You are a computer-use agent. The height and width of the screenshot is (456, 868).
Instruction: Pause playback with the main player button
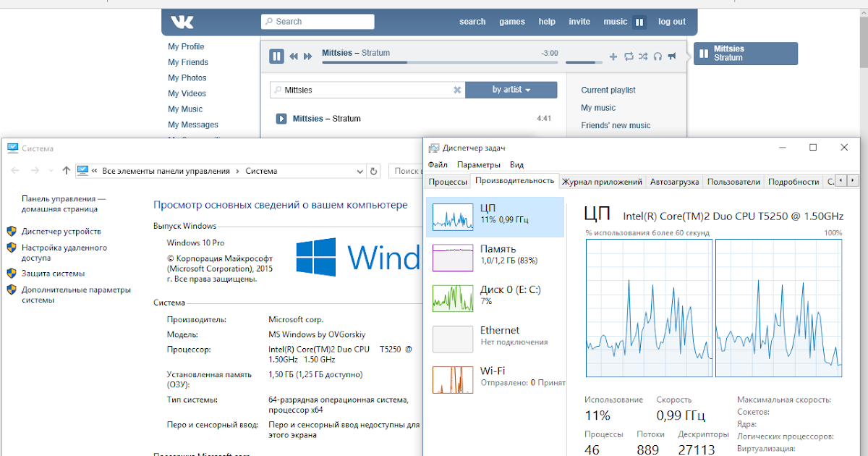tap(276, 56)
